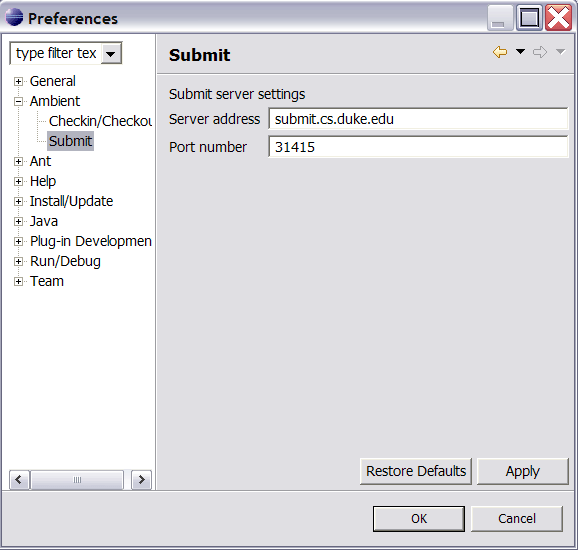Expand the Help tree node

click(18, 181)
